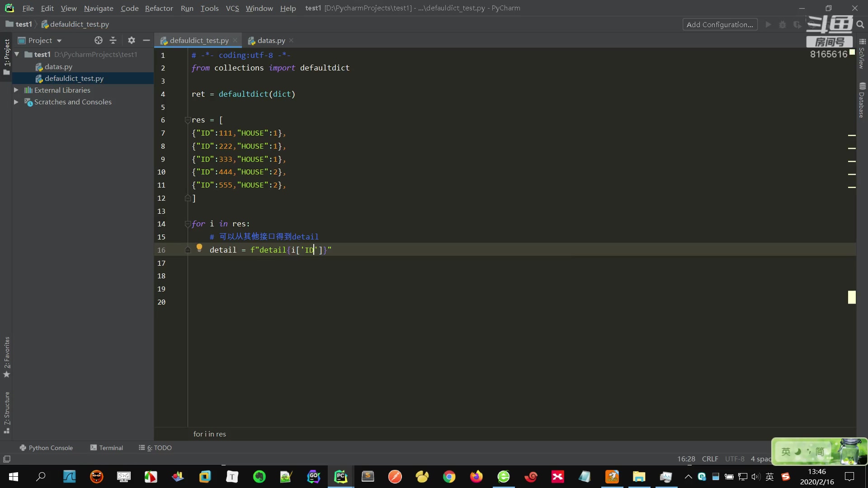This screenshot has height=488, width=868.
Task: Click the Run menu in menu bar
Action: [x=187, y=8]
